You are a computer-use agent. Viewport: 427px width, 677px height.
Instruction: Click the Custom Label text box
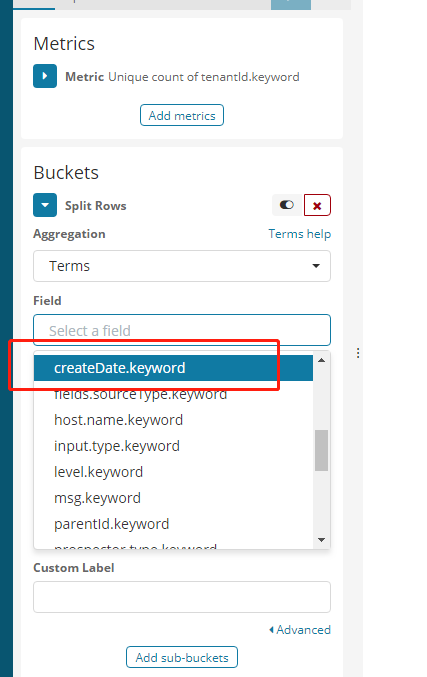coord(182,597)
